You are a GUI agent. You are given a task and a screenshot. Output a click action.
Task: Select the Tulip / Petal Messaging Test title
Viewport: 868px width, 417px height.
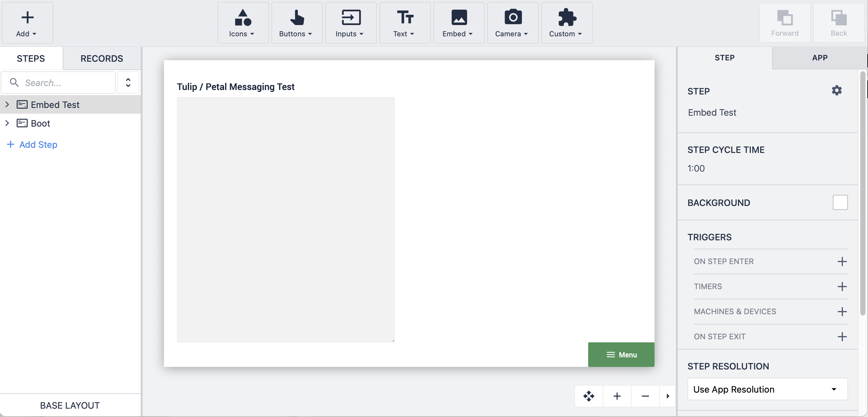[x=235, y=87]
